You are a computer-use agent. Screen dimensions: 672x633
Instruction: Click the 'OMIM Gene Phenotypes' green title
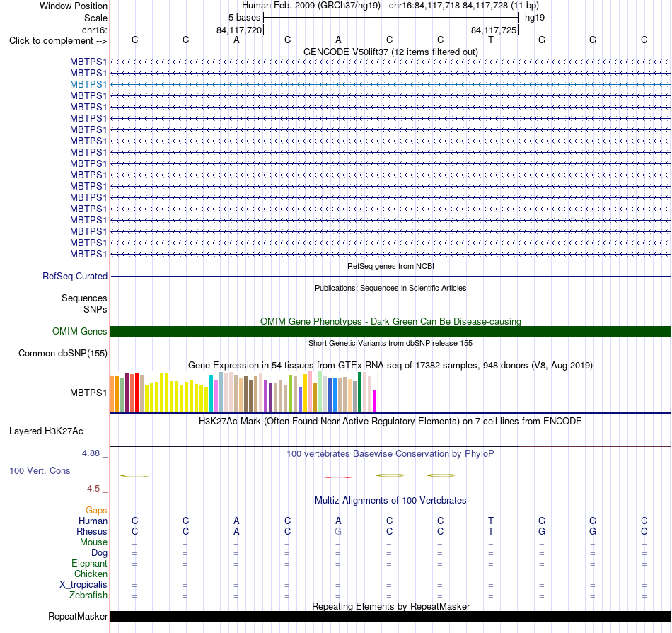390,321
